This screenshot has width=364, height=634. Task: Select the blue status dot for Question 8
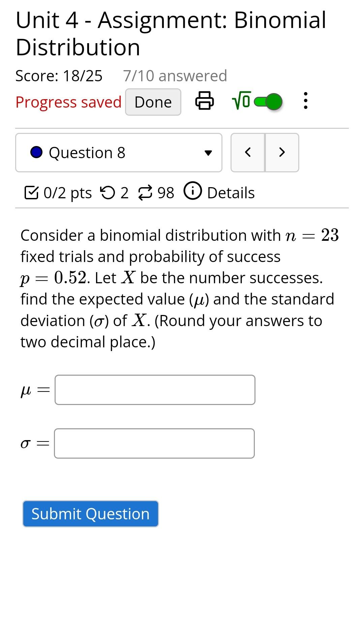[x=36, y=152]
